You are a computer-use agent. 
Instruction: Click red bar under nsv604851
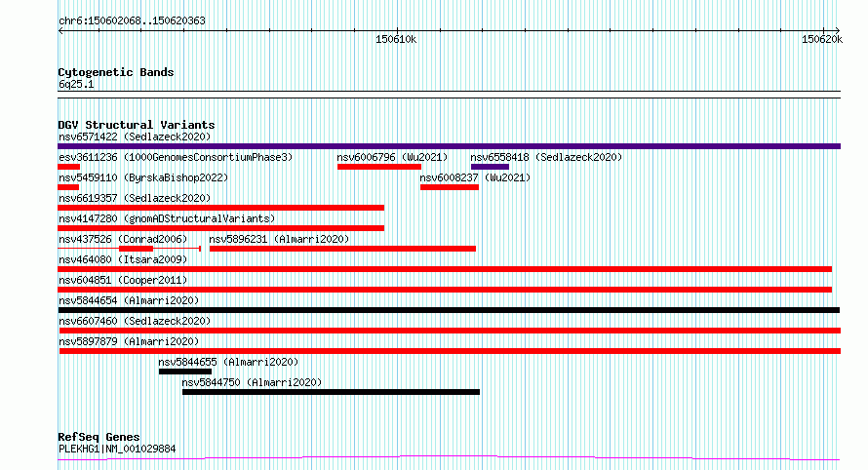click(445, 290)
